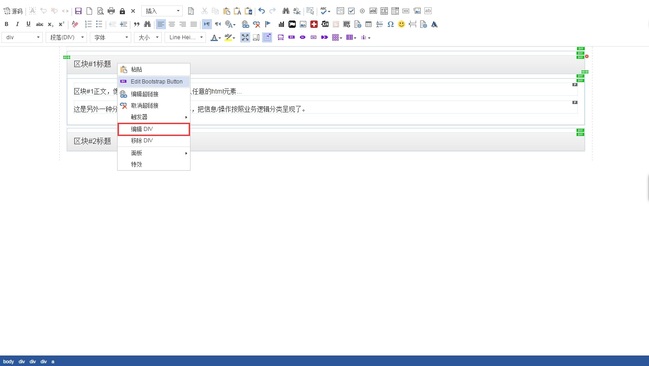Viewport: 649px width, 366px height.
Task: Create a new page document
Action: pos(89,11)
